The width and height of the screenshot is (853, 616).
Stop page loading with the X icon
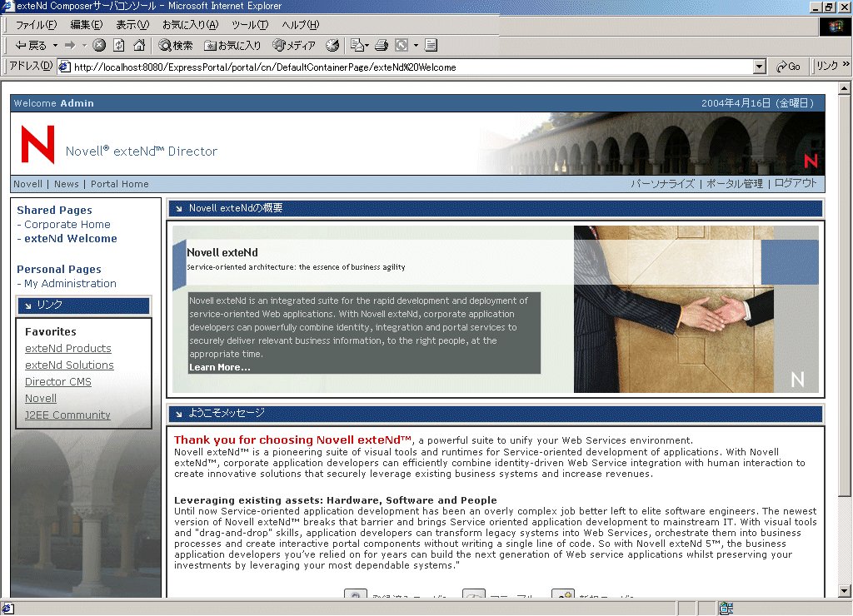99,46
